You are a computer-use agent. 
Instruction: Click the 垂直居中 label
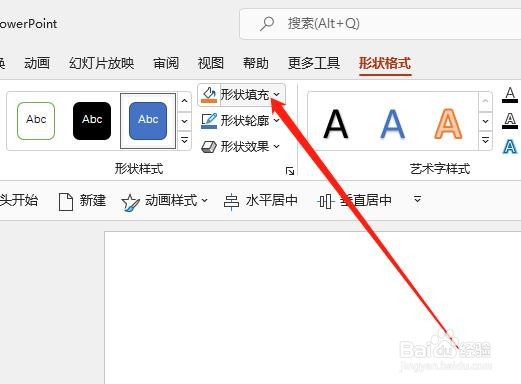[365, 201]
